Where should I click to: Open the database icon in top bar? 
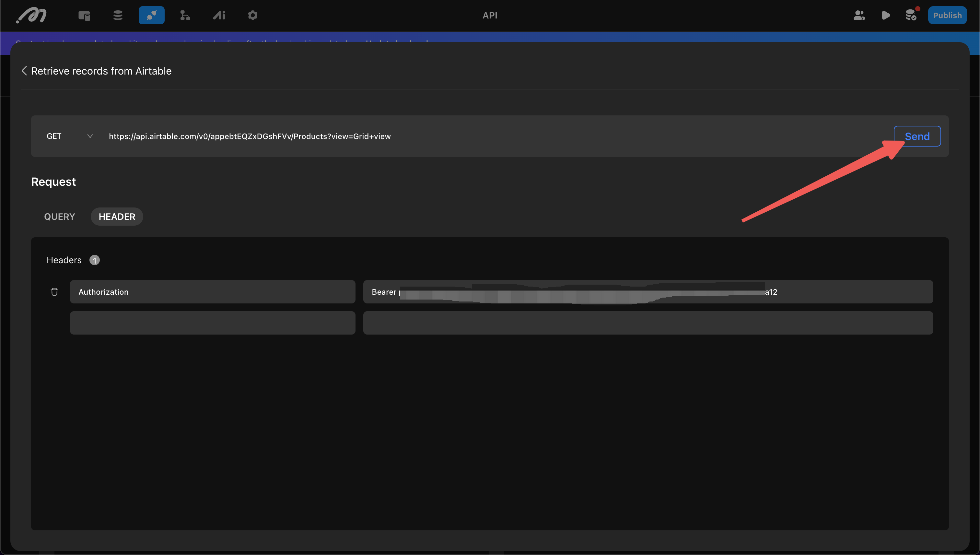pos(118,15)
